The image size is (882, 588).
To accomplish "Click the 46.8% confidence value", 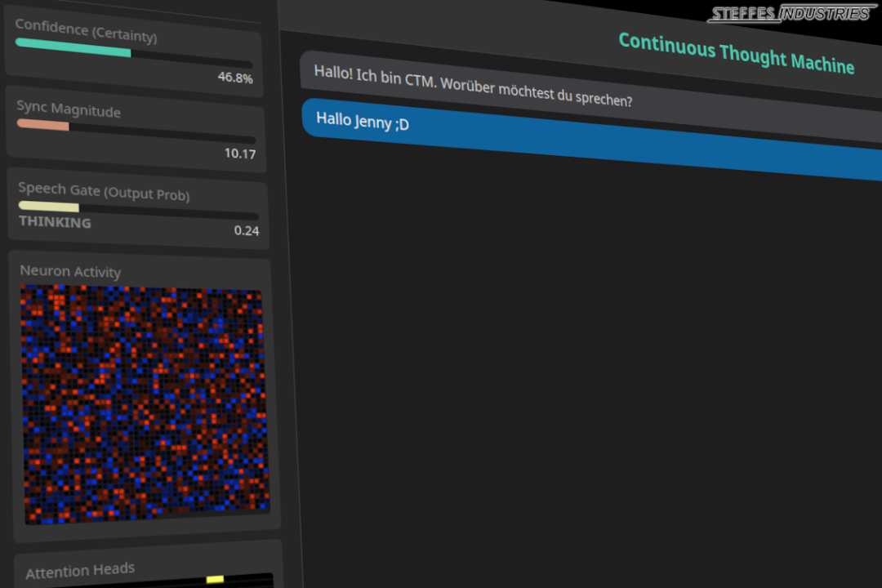I will point(234,78).
